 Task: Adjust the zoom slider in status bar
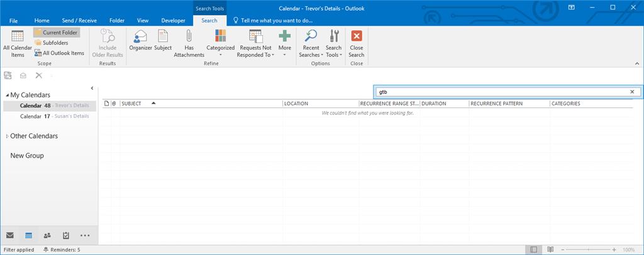coord(589,250)
